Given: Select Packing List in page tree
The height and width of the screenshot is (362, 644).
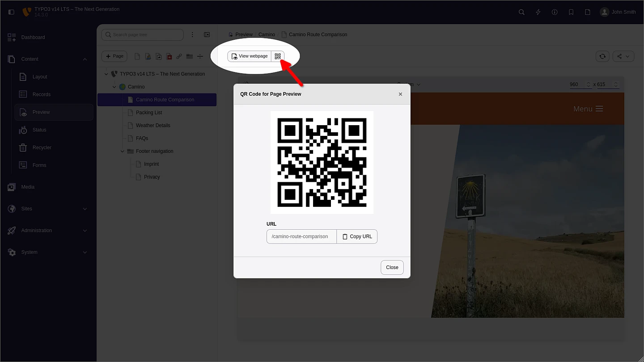Looking at the screenshot, I should click(x=149, y=113).
